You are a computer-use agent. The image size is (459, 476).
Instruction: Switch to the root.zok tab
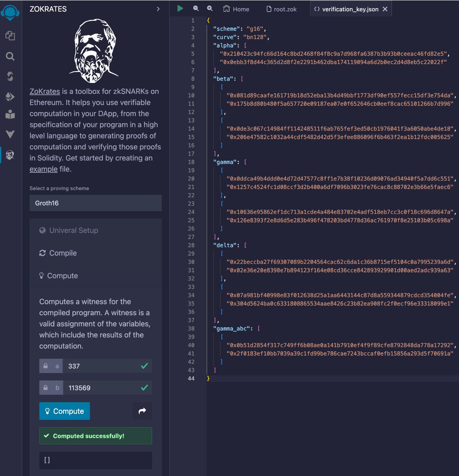pyautogui.click(x=281, y=9)
